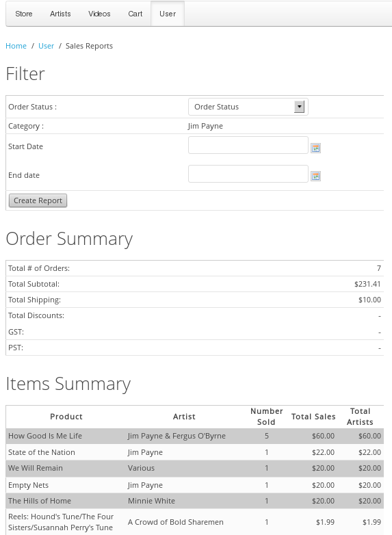The image size is (392, 535).
Task: Click the Total Discounts label
Action: point(36,315)
